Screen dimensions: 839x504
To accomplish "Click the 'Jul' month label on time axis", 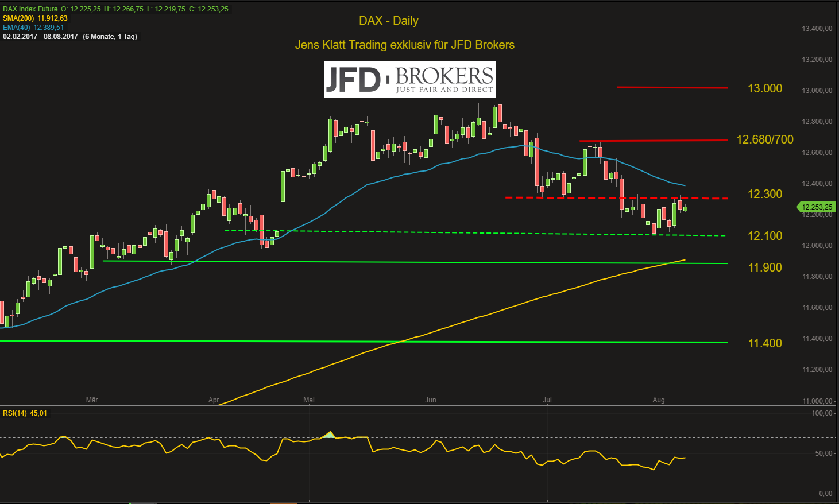I will pos(547,400).
